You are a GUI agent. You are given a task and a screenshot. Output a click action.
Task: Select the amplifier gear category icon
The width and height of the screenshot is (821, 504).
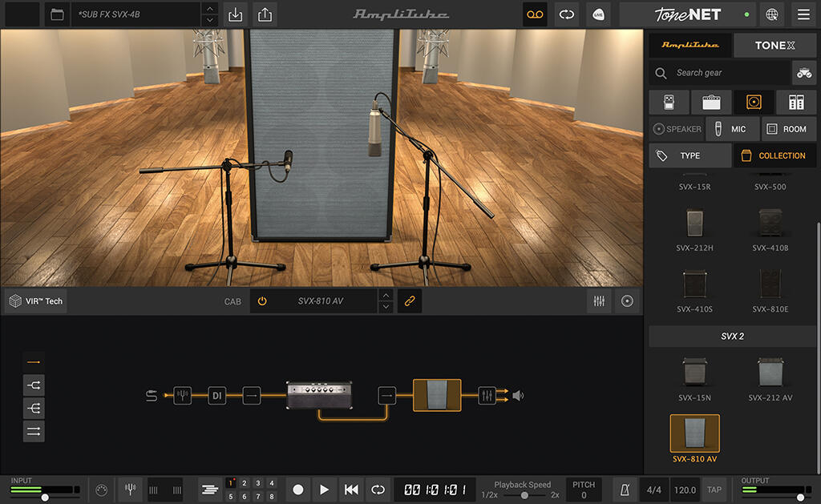coord(710,102)
